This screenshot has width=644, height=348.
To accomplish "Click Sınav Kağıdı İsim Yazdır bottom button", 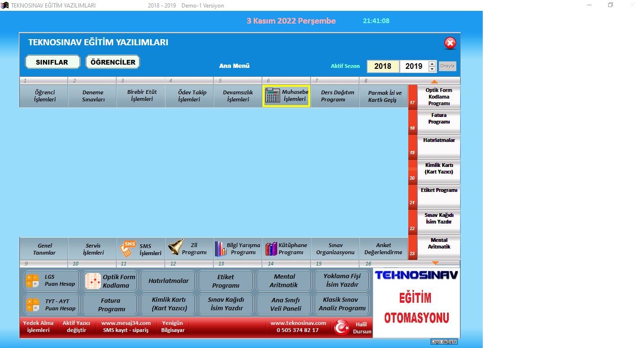I will pyautogui.click(x=226, y=305).
